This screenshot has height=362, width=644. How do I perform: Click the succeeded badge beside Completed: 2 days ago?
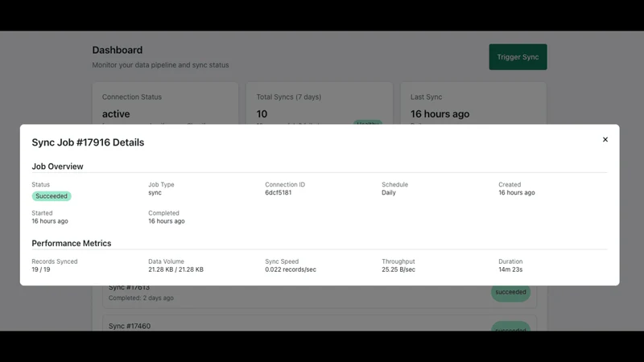[x=510, y=292]
